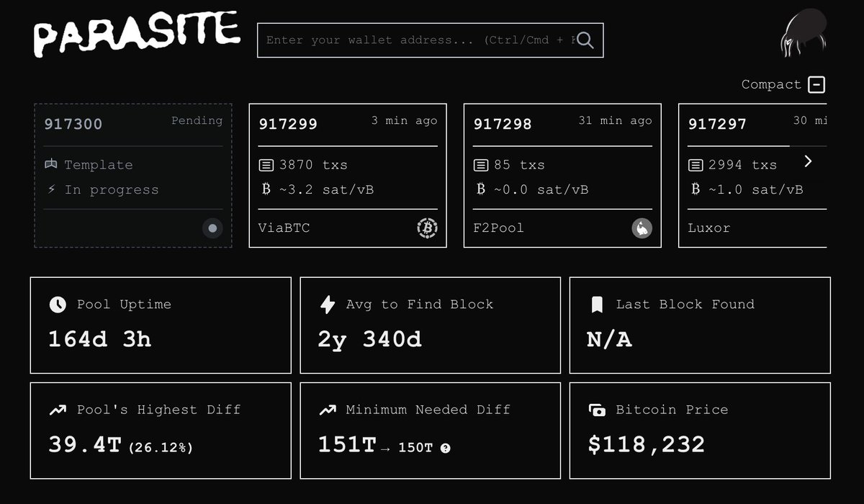Click the Pool's Highest Diff trend icon
Screen dimensions: 864x504
coord(58,410)
